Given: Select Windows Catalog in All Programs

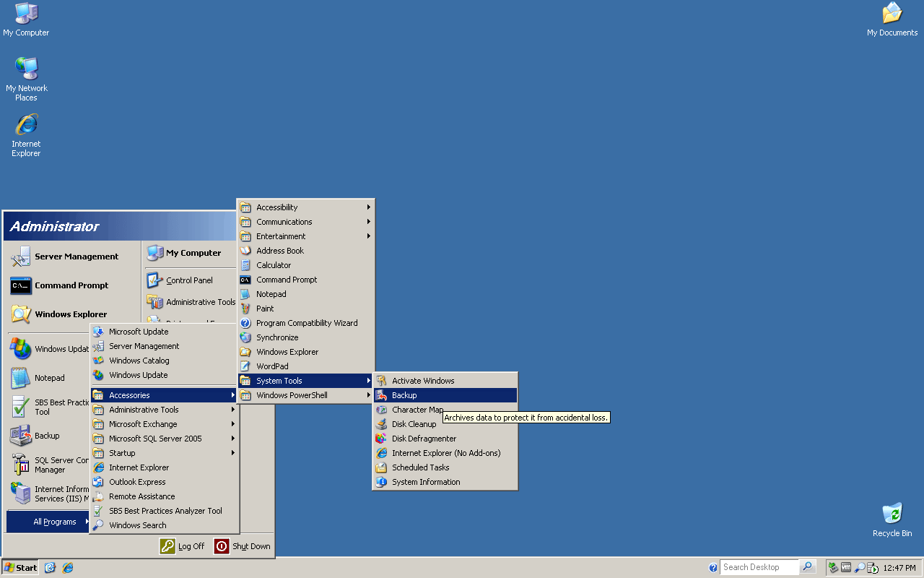Looking at the screenshot, I should [164, 361].
